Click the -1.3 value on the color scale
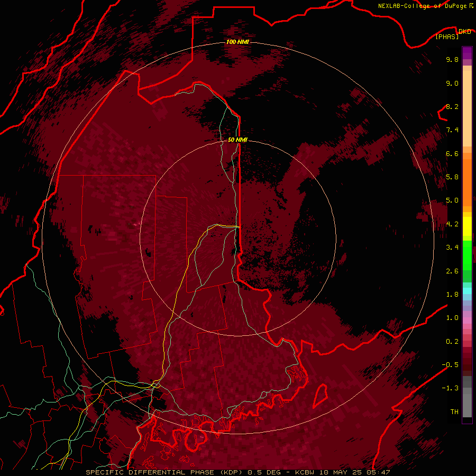This screenshot has height=476, width=476. point(450,388)
